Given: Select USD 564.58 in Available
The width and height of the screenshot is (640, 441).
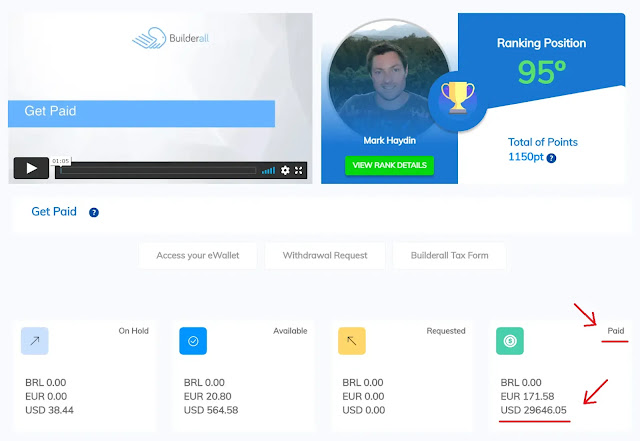Looking at the screenshot, I should (211, 410).
